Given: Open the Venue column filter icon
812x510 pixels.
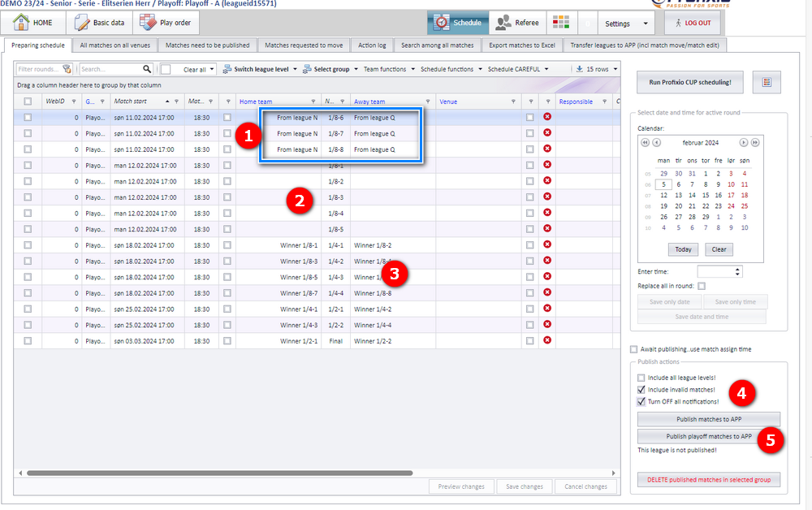Looking at the screenshot, I should [513, 102].
